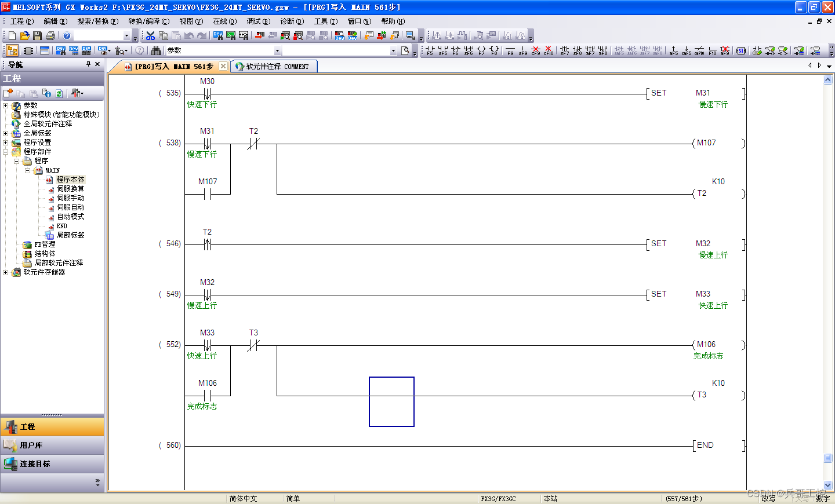Screen dimensions: 835x504
Task: Open the 搜索/替换 menu
Action: (x=97, y=21)
